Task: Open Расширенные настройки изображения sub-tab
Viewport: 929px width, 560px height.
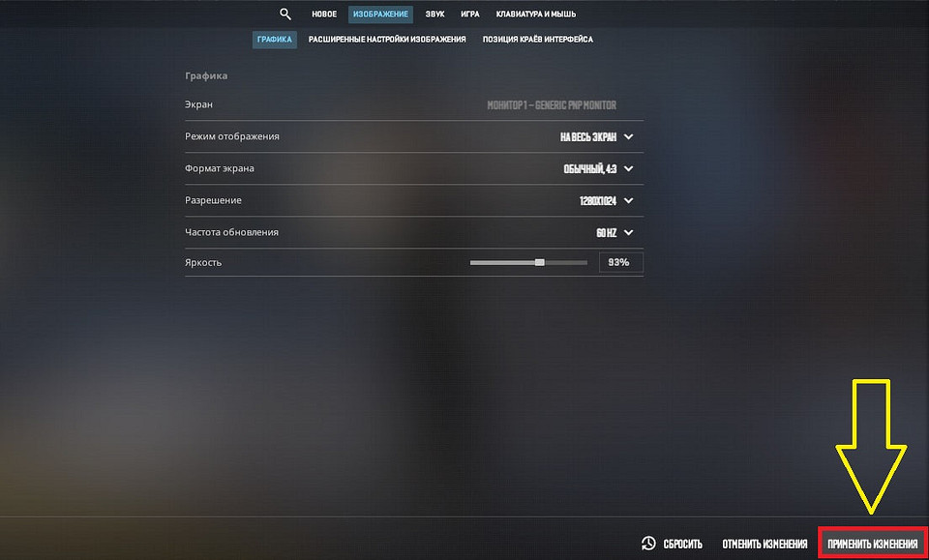Action: (x=387, y=40)
